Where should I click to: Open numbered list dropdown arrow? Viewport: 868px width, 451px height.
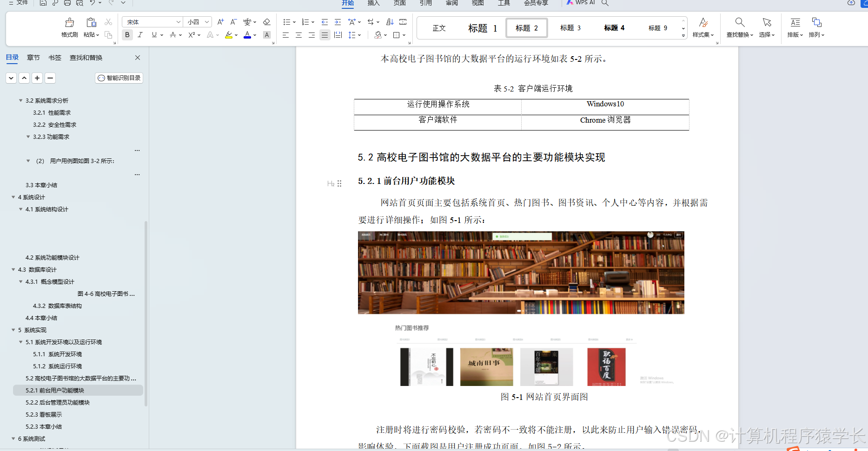tap(313, 22)
